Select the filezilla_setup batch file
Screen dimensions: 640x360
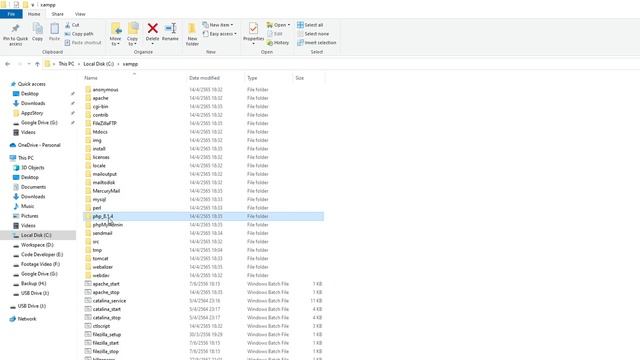pos(107,335)
